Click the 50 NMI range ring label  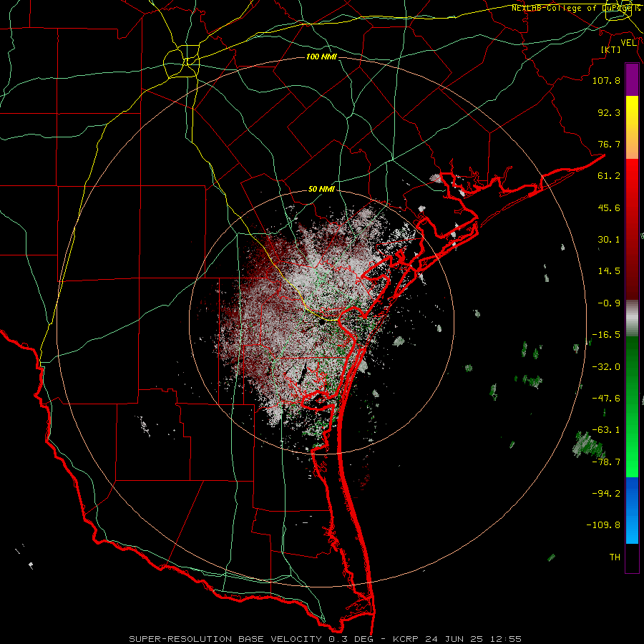click(321, 190)
